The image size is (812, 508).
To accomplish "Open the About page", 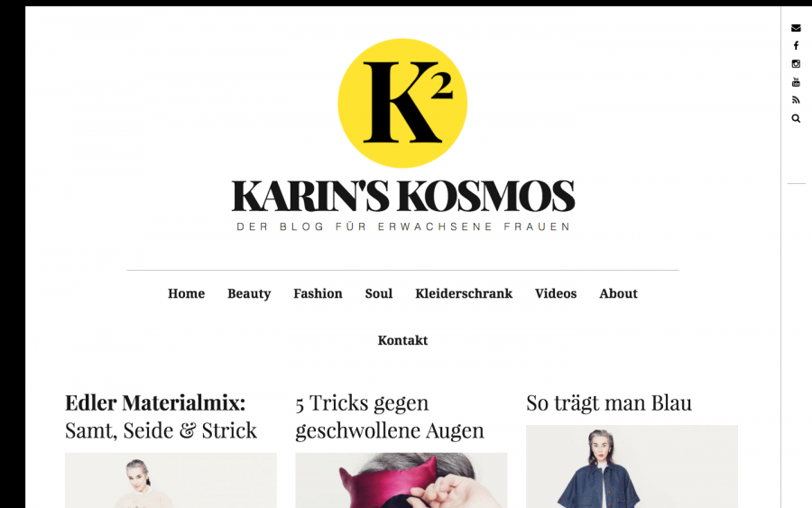I will click(618, 293).
